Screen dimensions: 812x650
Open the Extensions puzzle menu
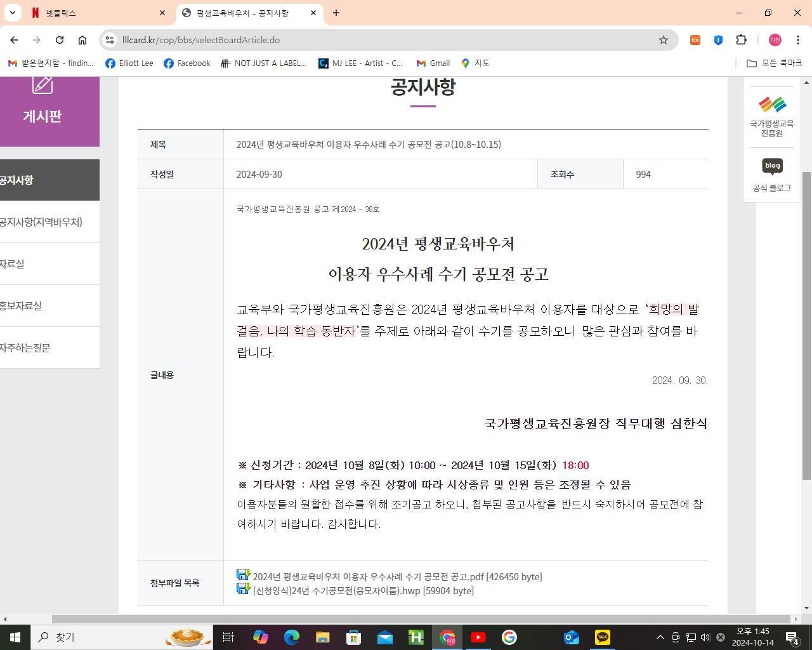pyautogui.click(x=741, y=40)
